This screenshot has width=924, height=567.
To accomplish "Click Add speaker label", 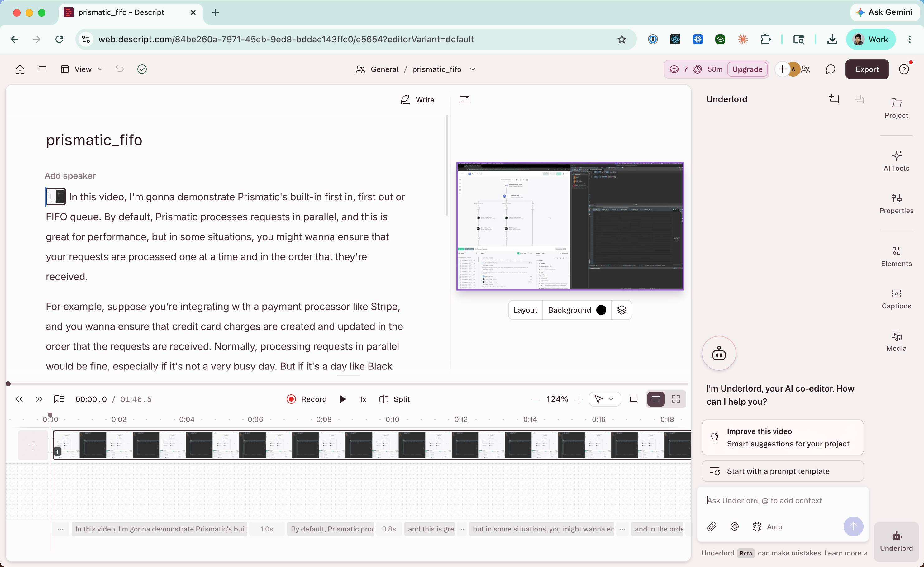I will 70,175.
